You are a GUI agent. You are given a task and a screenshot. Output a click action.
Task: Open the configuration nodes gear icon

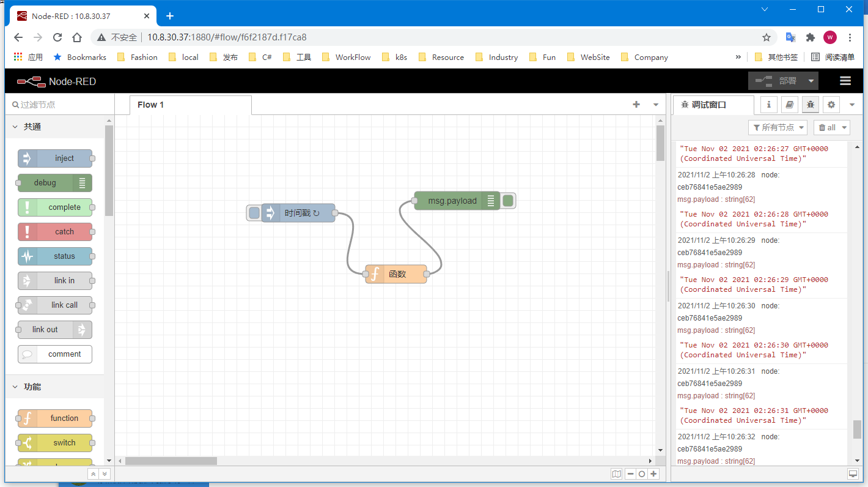[831, 105]
